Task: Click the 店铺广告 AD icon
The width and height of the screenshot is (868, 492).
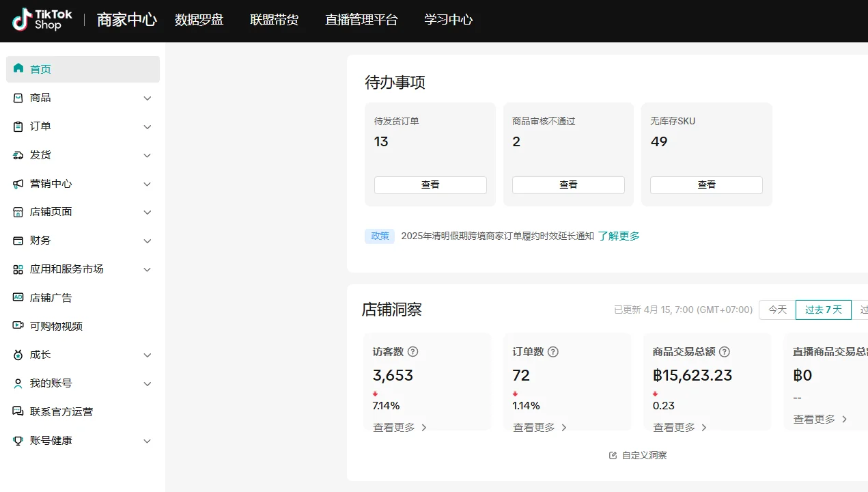Action: 18,298
